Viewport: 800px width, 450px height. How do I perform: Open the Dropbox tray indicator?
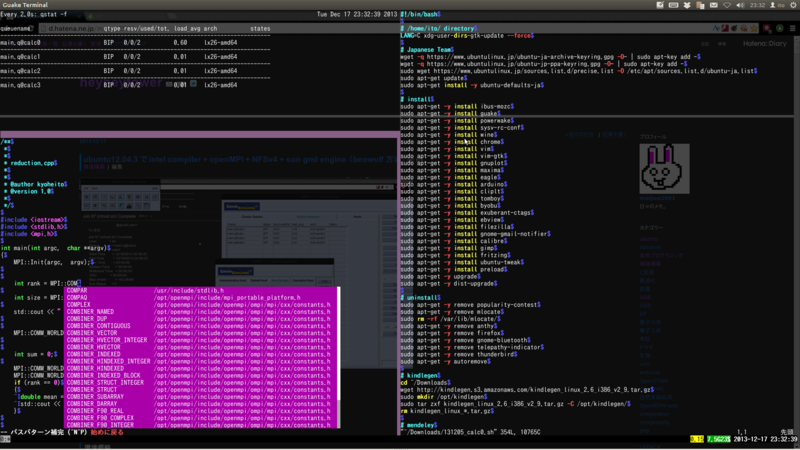point(687,5)
